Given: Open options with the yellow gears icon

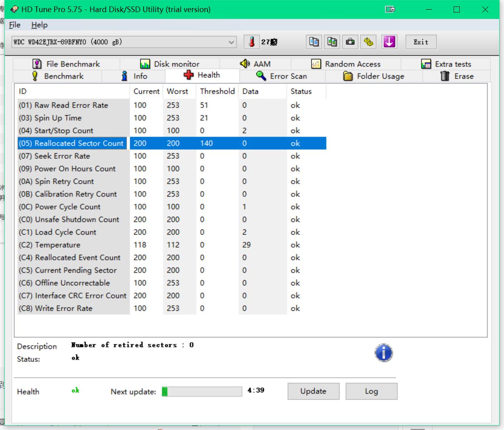Looking at the screenshot, I should click(x=368, y=42).
